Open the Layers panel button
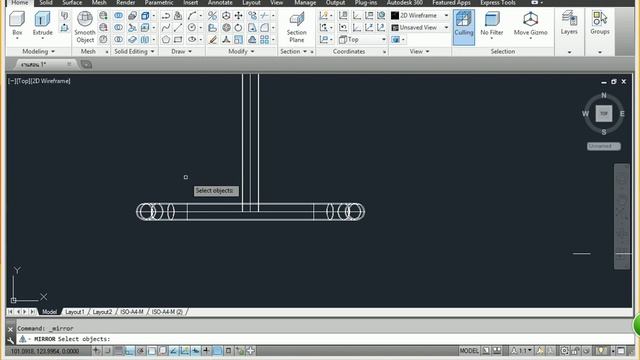Viewport: 640px width, 360px height. tap(569, 23)
